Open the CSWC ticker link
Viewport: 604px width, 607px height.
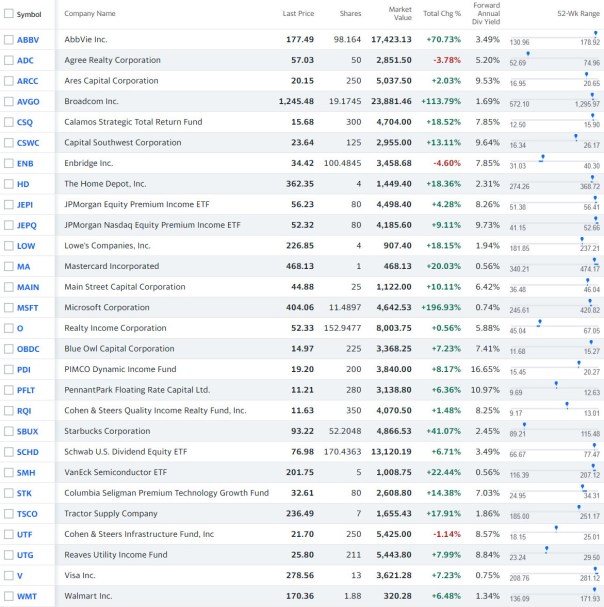(x=28, y=143)
